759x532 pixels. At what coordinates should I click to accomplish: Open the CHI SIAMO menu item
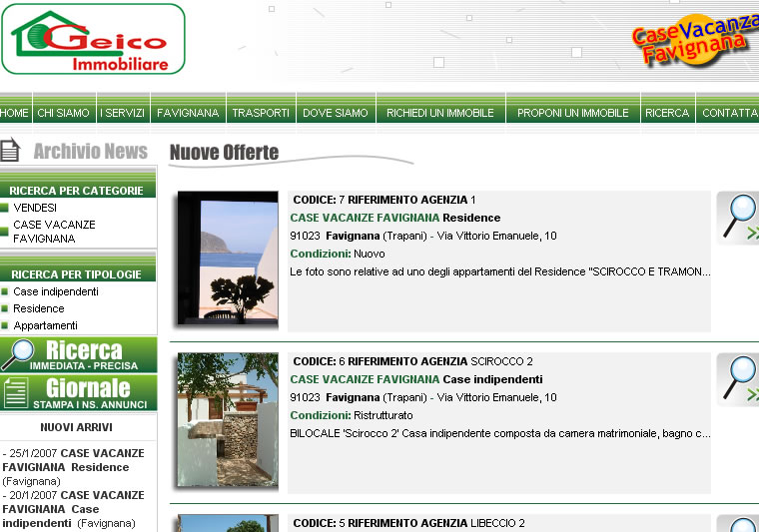click(x=64, y=113)
